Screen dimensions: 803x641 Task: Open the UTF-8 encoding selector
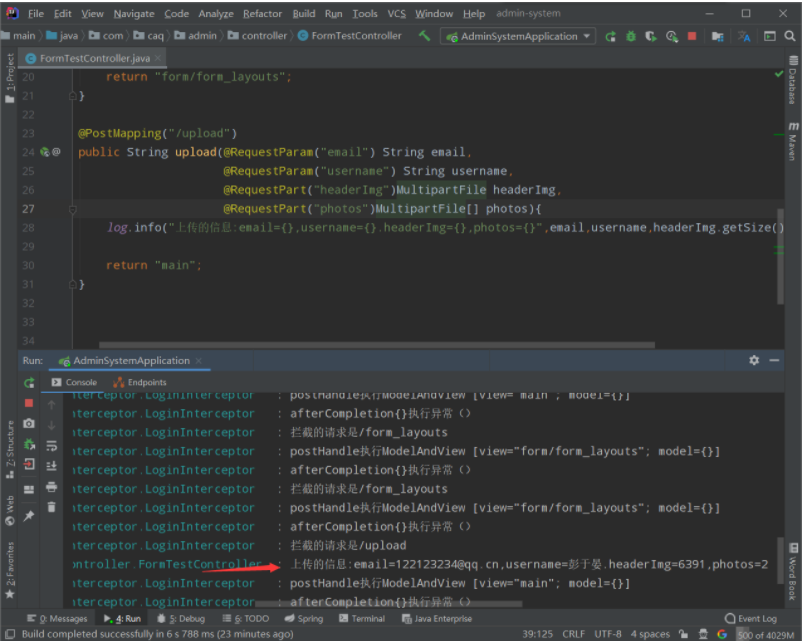point(606,634)
